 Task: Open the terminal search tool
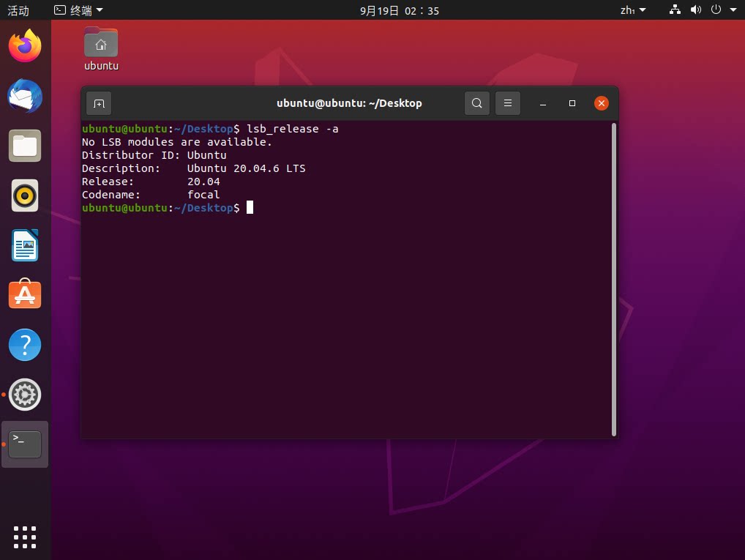pos(477,103)
